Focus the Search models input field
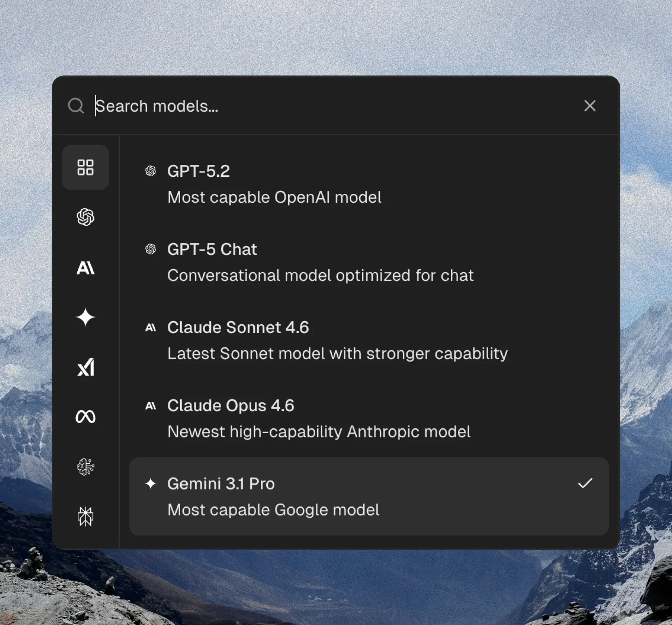 pyautogui.click(x=315, y=106)
